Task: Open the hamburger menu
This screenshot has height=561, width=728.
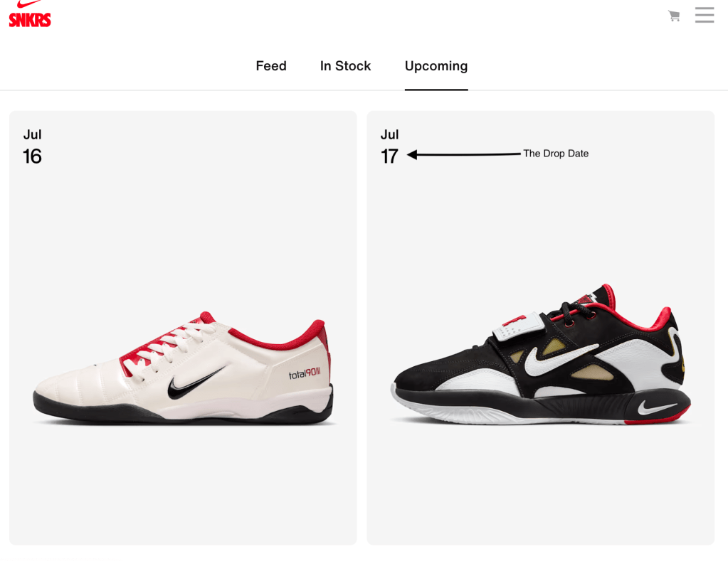Action: coord(705,15)
